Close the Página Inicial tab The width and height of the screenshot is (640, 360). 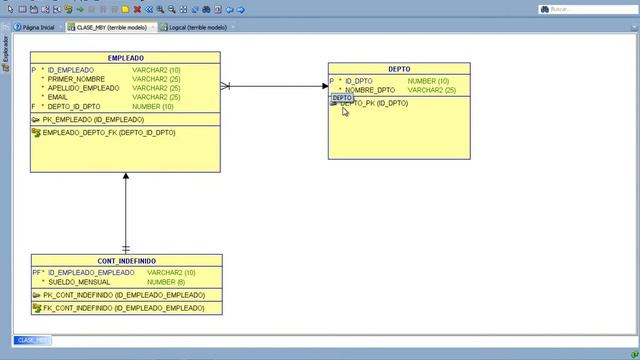(60, 27)
